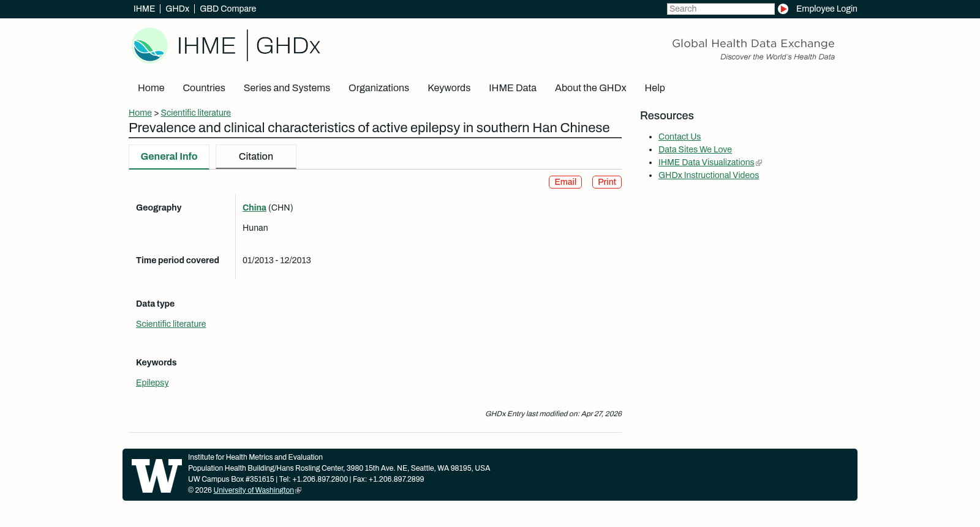Open the Contact Us resource link
The width and height of the screenshot is (980, 527).
(x=679, y=136)
